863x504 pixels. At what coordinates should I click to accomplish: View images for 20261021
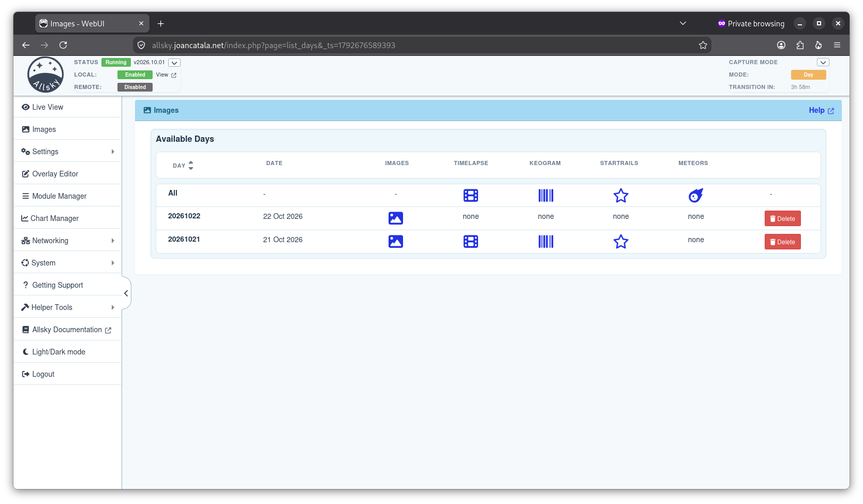395,242
